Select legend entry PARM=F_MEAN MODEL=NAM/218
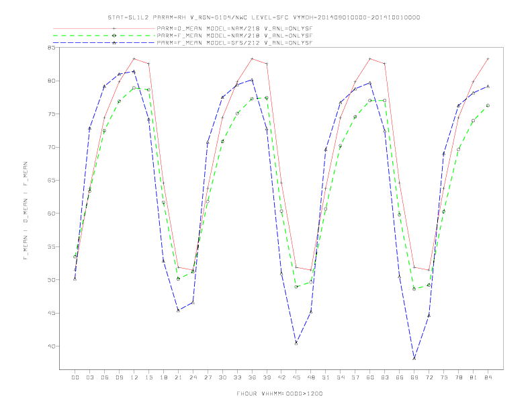 235,36
